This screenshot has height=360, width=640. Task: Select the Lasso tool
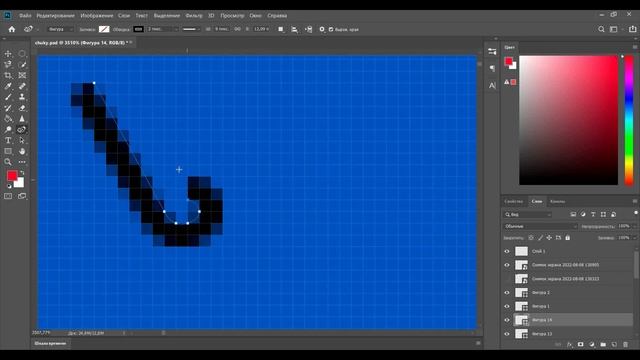pos(8,64)
